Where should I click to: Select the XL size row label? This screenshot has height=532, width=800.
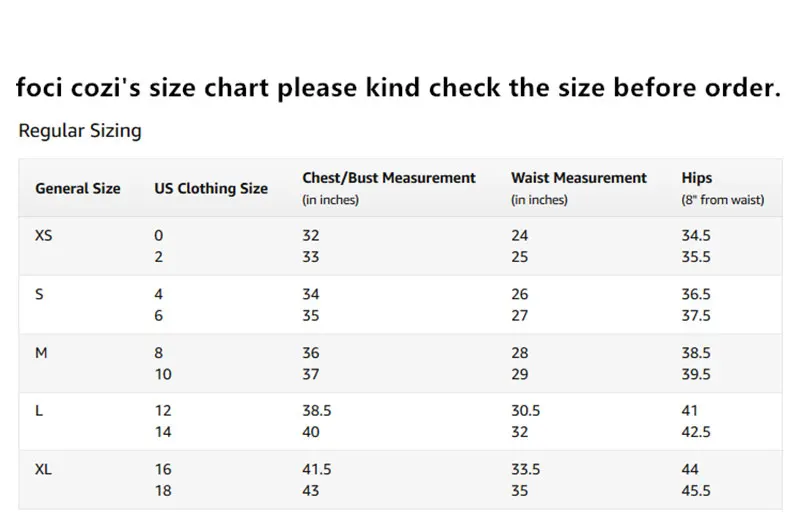(44, 469)
